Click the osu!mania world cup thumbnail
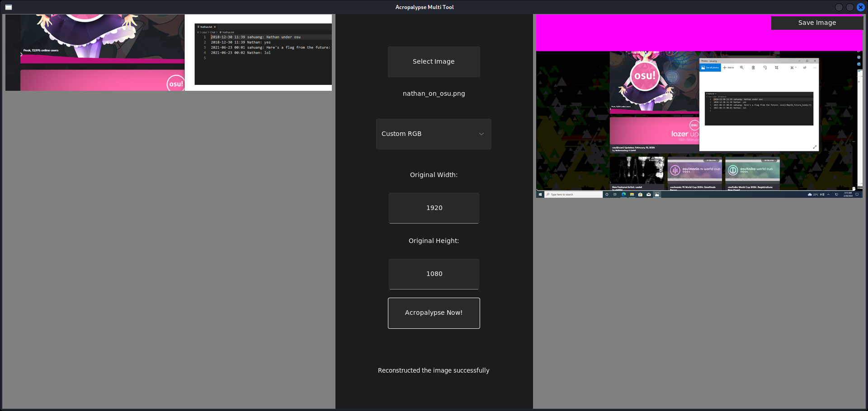Viewport: 868px width, 411px height. pos(694,172)
